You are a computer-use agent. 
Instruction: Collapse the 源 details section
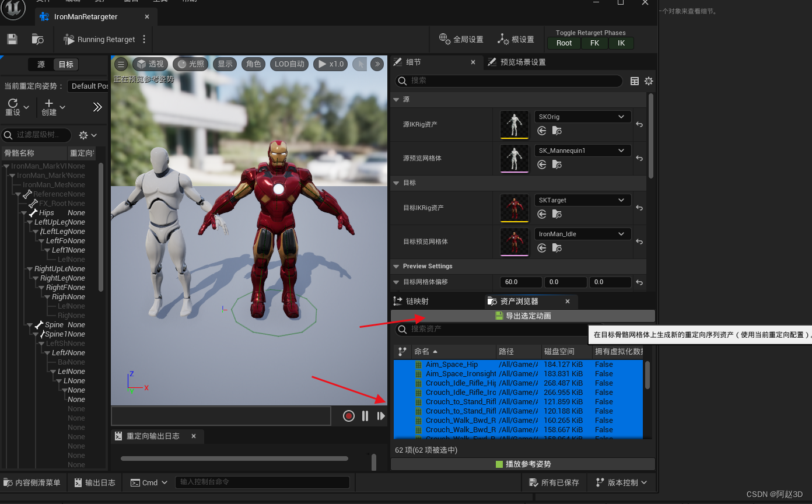point(397,100)
